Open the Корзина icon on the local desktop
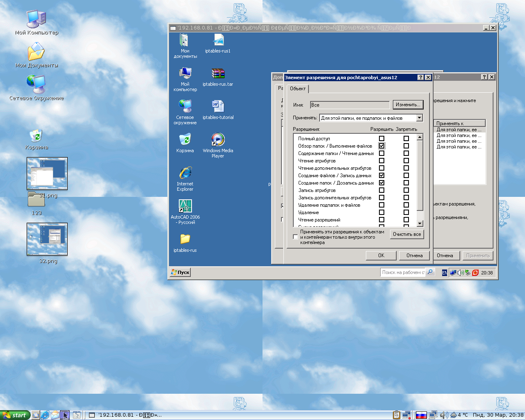 click(36, 136)
